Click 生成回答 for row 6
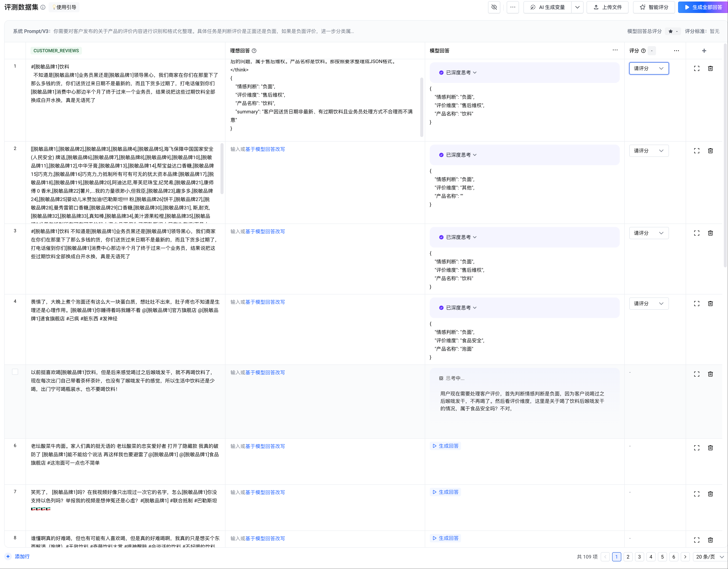 [x=445, y=446]
